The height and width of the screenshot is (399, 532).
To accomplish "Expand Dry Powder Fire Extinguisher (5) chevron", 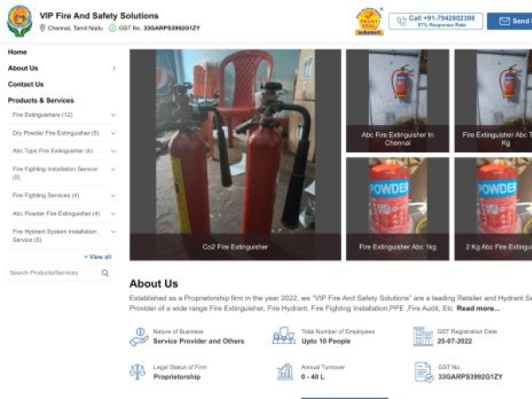I will point(113,133).
